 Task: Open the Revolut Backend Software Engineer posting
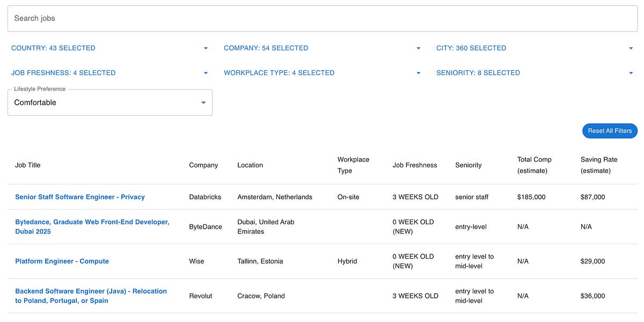click(x=91, y=296)
